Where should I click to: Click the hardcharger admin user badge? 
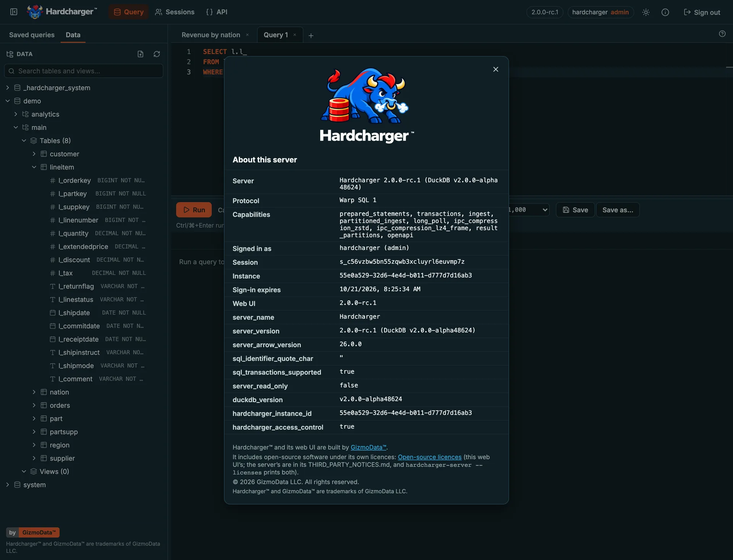601,12
